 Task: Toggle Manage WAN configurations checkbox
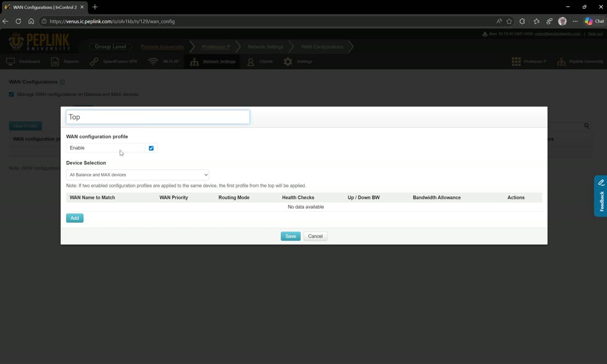point(11,94)
